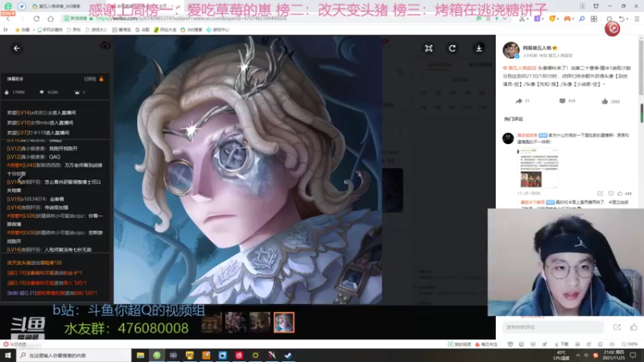Open the 谷歌 bookmark

point(142,30)
